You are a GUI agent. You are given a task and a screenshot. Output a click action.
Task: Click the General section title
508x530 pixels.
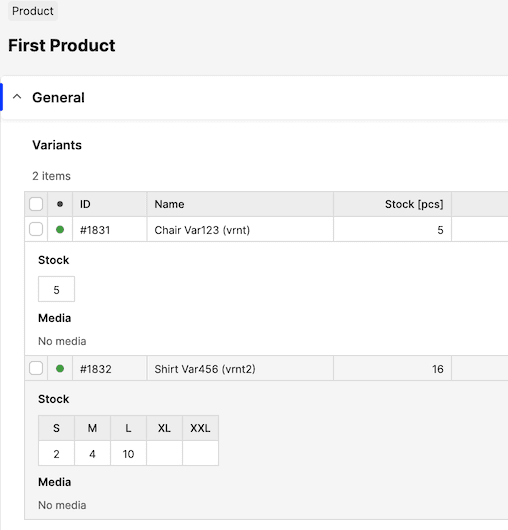click(x=58, y=97)
